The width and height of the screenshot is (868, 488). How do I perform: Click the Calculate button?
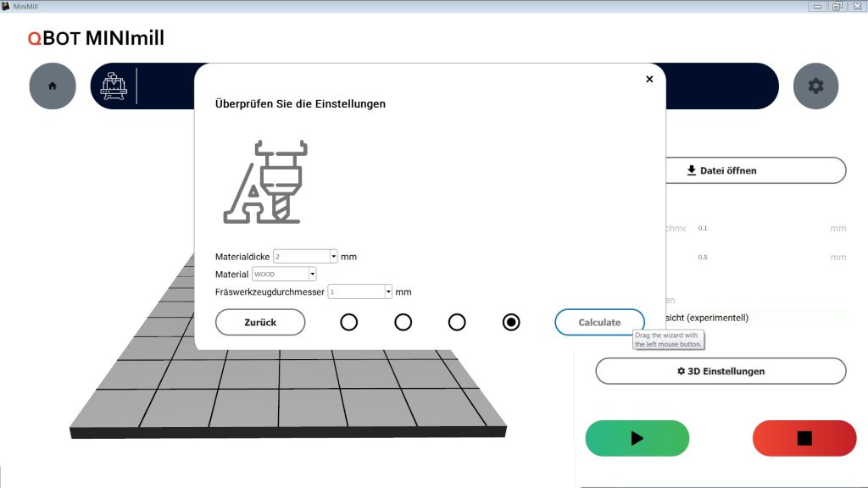click(599, 322)
